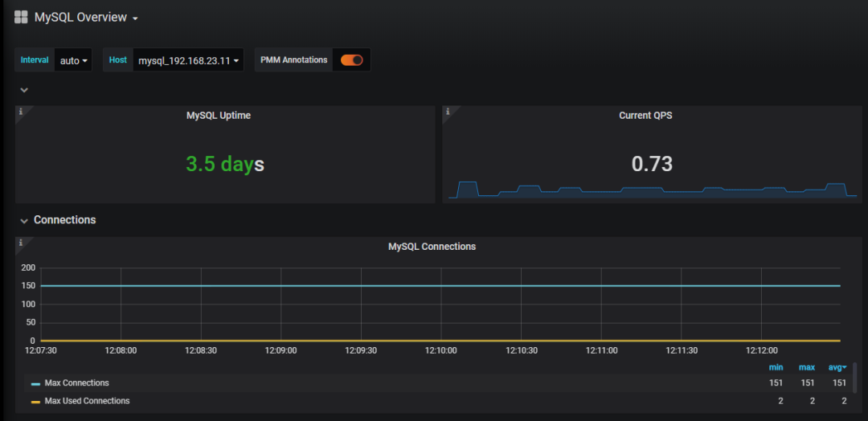Sort legend by avg column

[837, 367]
